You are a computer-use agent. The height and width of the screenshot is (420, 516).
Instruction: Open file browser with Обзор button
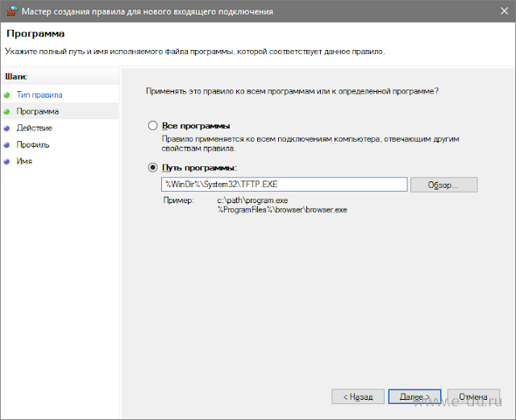tap(444, 185)
